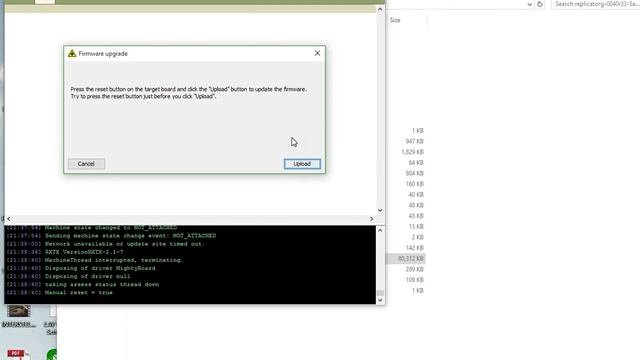Click 'Disposing of driver MightyBoard' console line
640x360 pixels.
click(x=81, y=268)
